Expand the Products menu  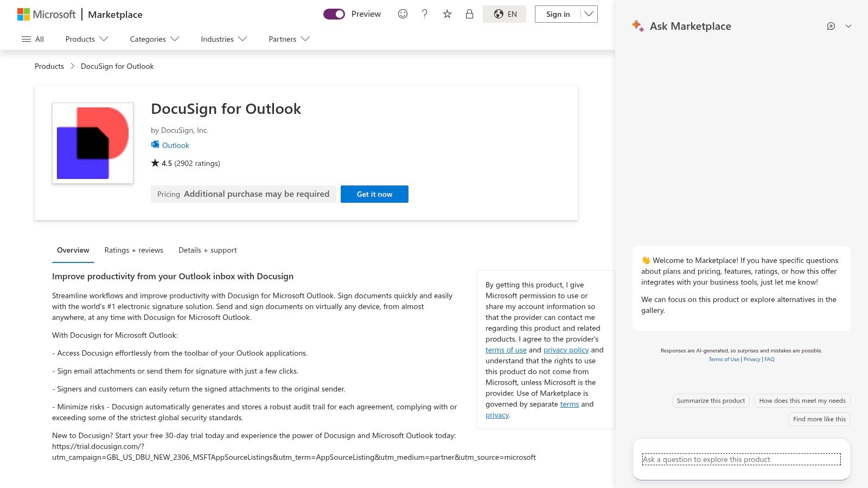coord(87,39)
